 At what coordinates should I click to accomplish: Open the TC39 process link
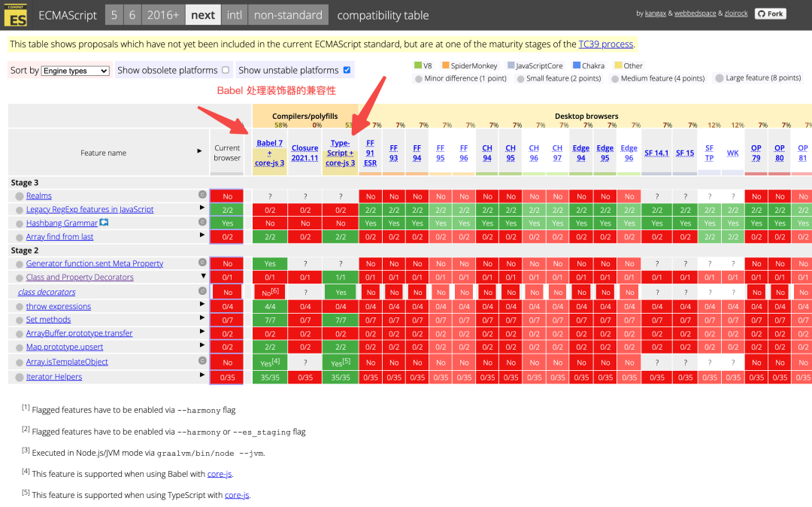click(x=605, y=44)
